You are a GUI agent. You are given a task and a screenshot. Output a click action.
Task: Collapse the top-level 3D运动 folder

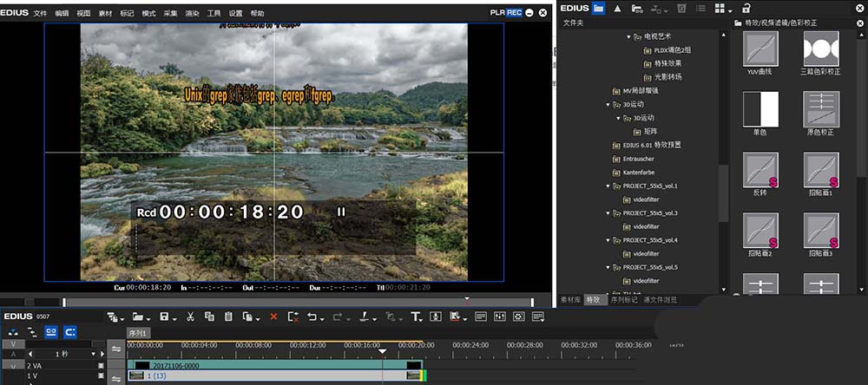(608, 105)
